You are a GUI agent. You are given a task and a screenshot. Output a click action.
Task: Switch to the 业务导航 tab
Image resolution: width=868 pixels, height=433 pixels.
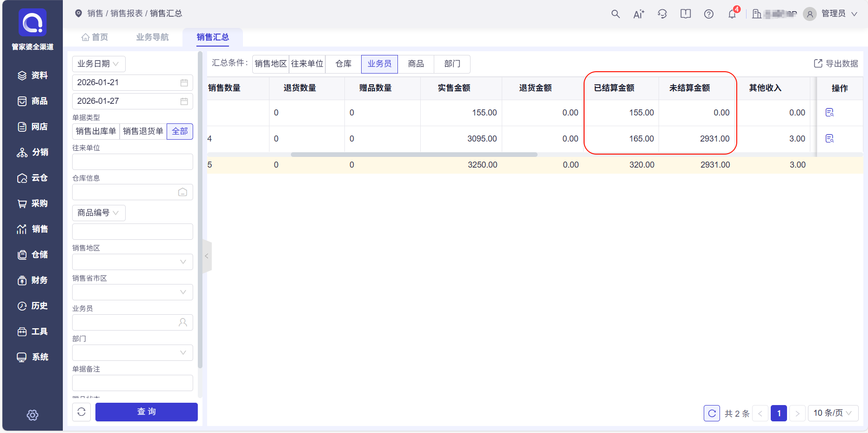152,37
